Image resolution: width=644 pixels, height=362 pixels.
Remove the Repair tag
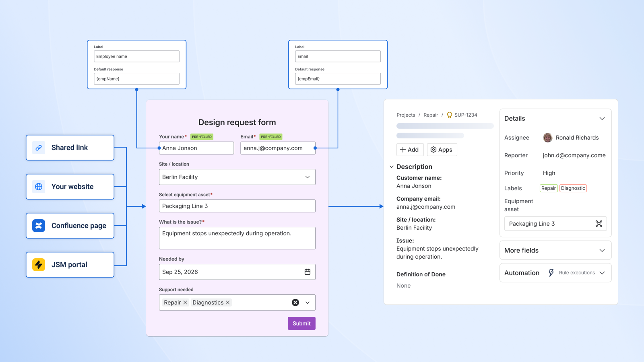click(185, 302)
